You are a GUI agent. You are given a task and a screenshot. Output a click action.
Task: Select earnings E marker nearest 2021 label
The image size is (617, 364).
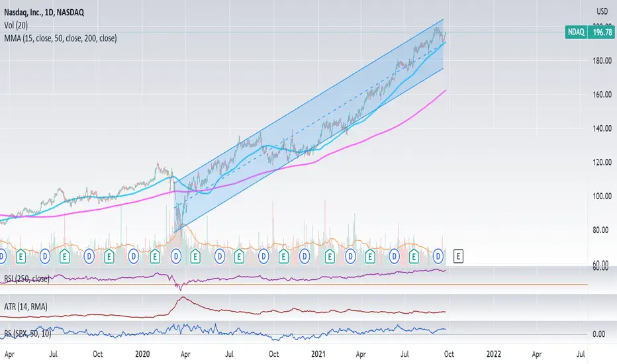pos(330,256)
